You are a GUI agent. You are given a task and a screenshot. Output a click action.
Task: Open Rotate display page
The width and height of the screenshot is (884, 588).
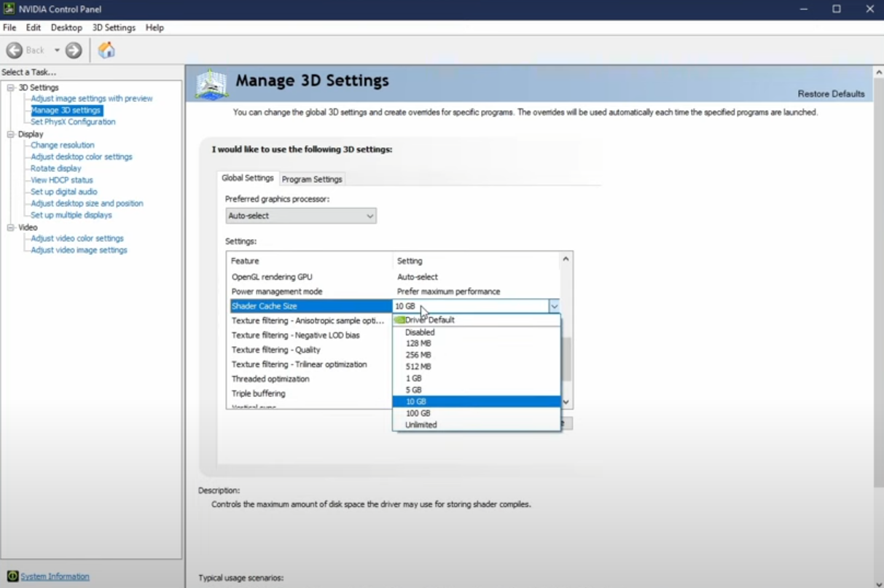(56, 168)
